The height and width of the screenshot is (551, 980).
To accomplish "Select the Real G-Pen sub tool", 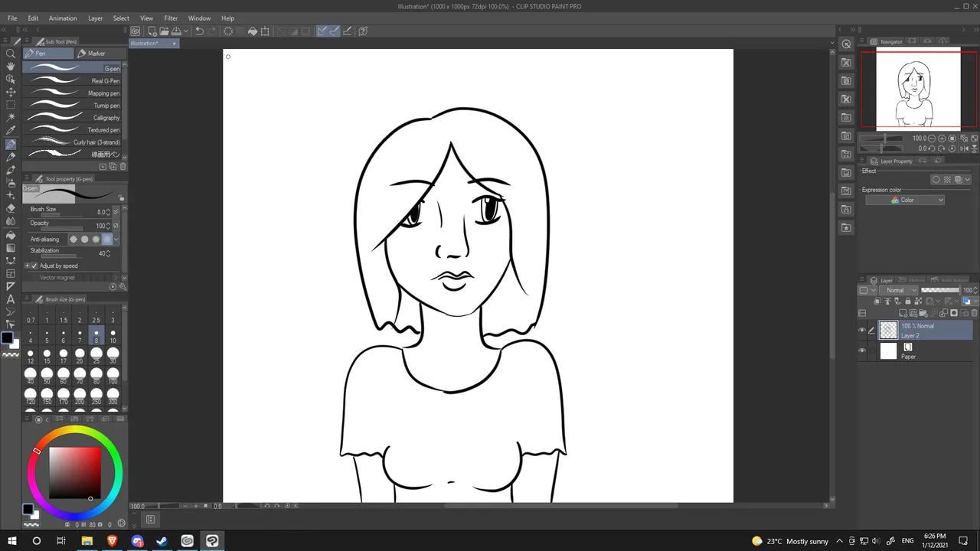I will coord(73,81).
